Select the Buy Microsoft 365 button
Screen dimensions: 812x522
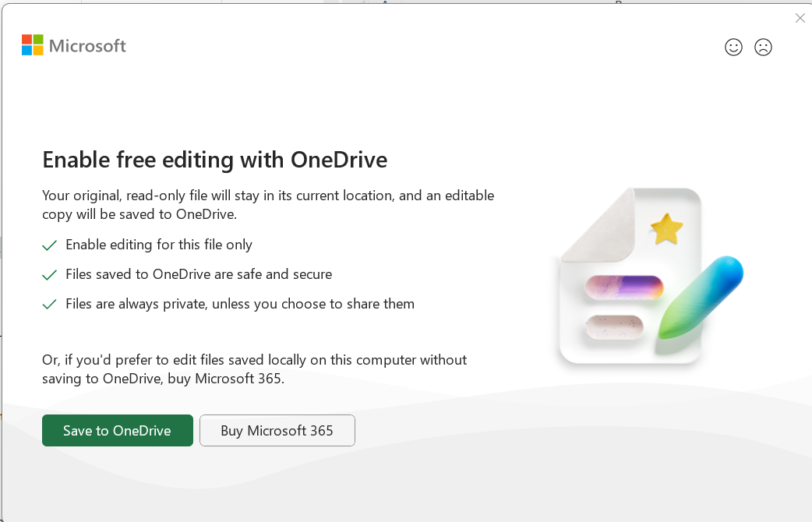[277, 430]
